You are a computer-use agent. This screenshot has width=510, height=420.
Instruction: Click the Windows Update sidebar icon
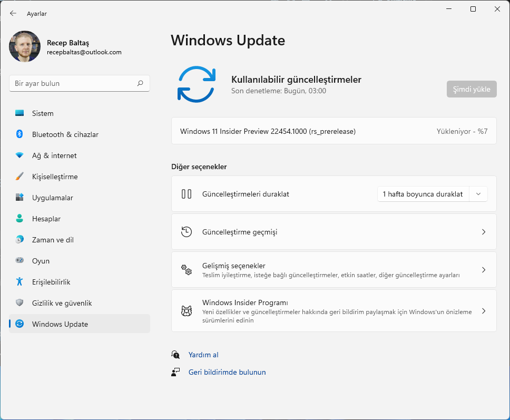pyautogui.click(x=19, y=324)
